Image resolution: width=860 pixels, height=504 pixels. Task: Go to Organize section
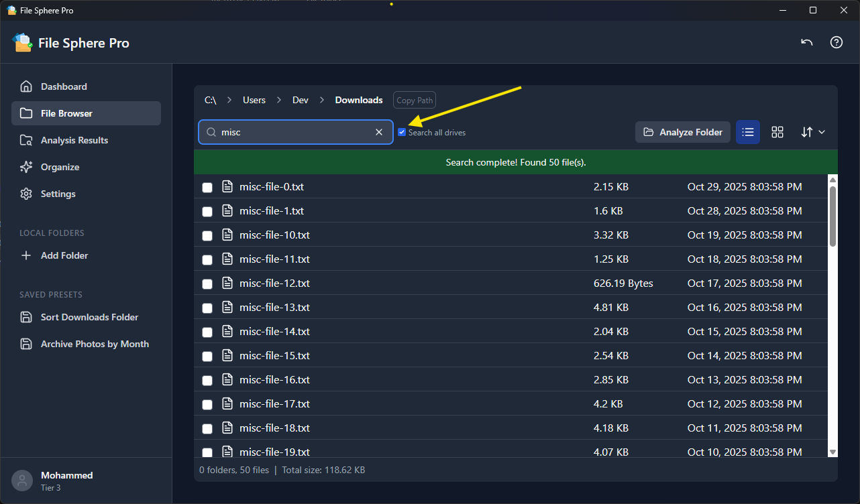click(x=86, y=167)
